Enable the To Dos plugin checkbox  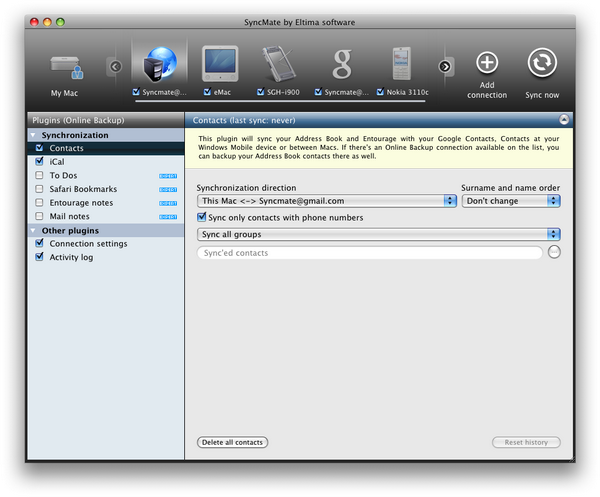[39, 175]
